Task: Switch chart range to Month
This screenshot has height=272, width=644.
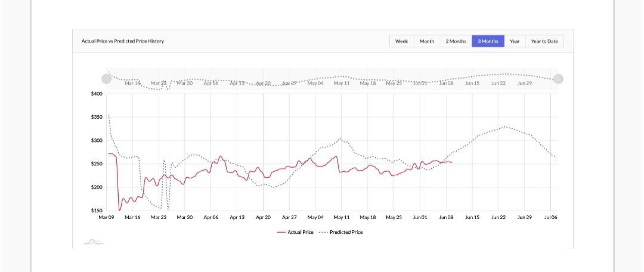Action: (x=427, y=41)
